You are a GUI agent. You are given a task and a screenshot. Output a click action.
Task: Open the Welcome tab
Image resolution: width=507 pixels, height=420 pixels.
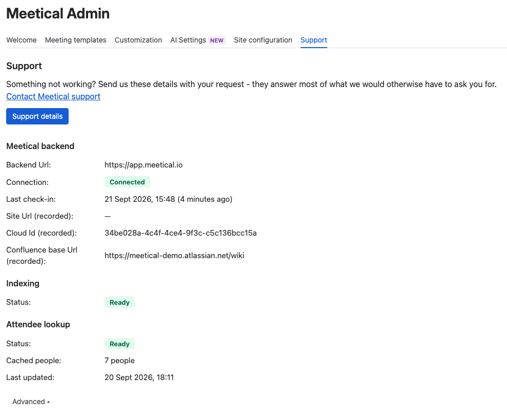(x=22, y=40)
